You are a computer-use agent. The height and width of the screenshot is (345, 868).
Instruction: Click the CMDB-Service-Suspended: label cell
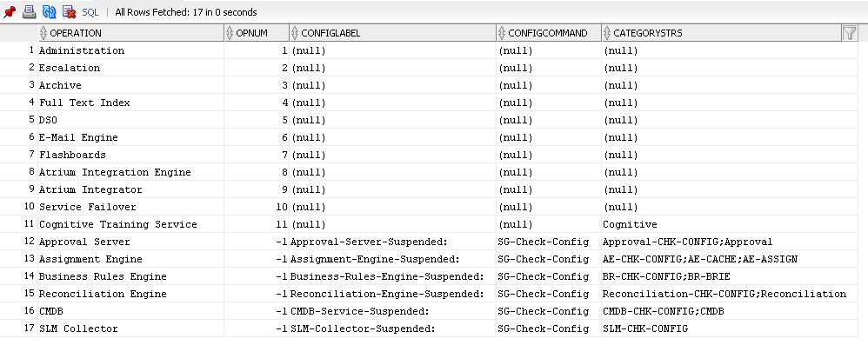click(x=392, y=311)
